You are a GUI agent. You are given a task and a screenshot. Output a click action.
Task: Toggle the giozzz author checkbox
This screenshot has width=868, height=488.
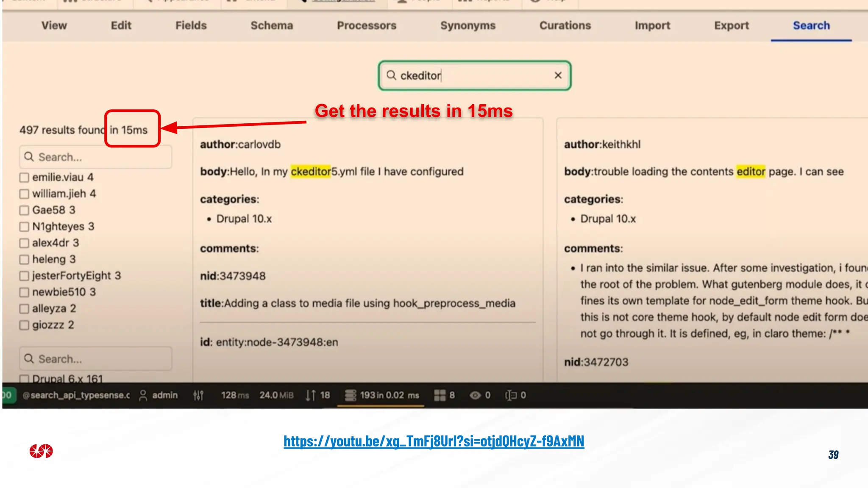24,325
